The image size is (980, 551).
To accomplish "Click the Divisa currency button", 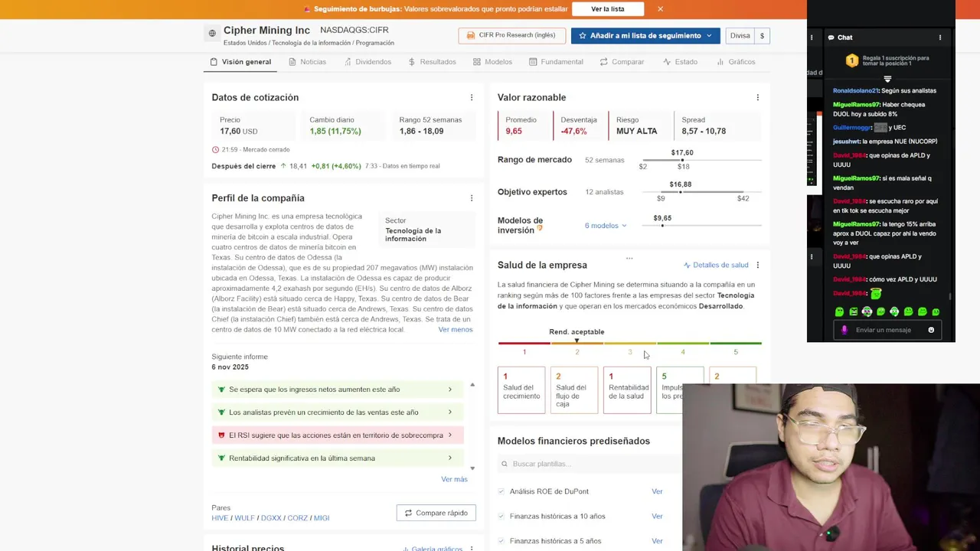I will pos(740,35).
